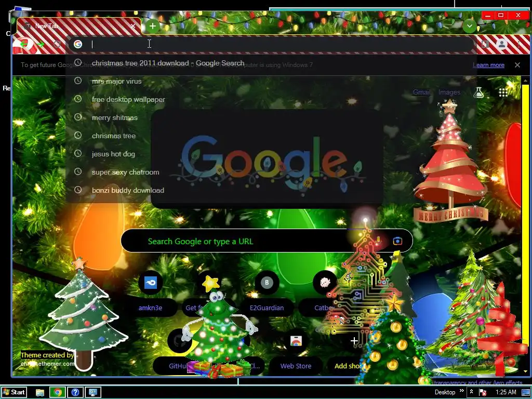Open the Gmail link

(x=421, y=92)
